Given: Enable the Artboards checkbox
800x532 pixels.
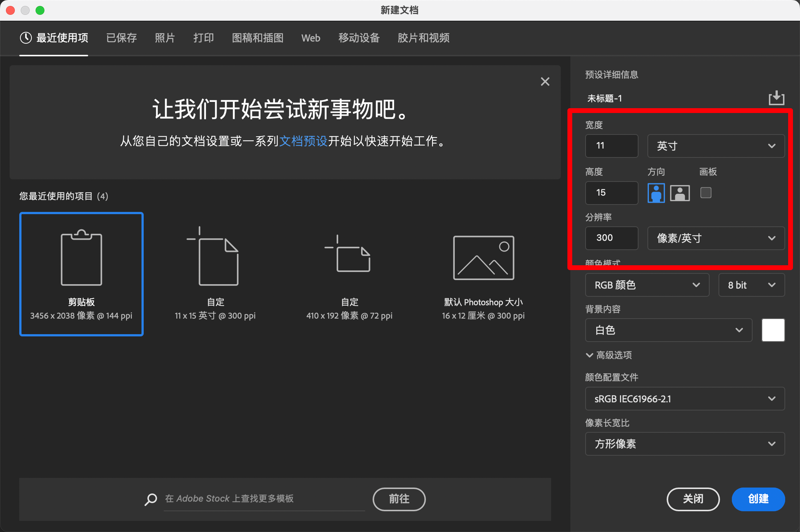Looking at the screenshot, I should [706, 193].
